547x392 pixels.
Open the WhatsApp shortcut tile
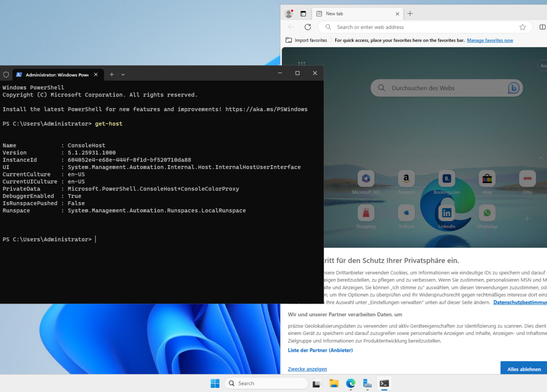pyautogui.click(x=487, y=212)
